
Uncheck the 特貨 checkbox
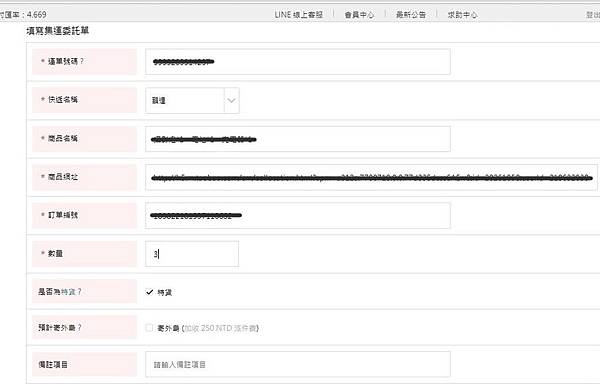[150, 292]
